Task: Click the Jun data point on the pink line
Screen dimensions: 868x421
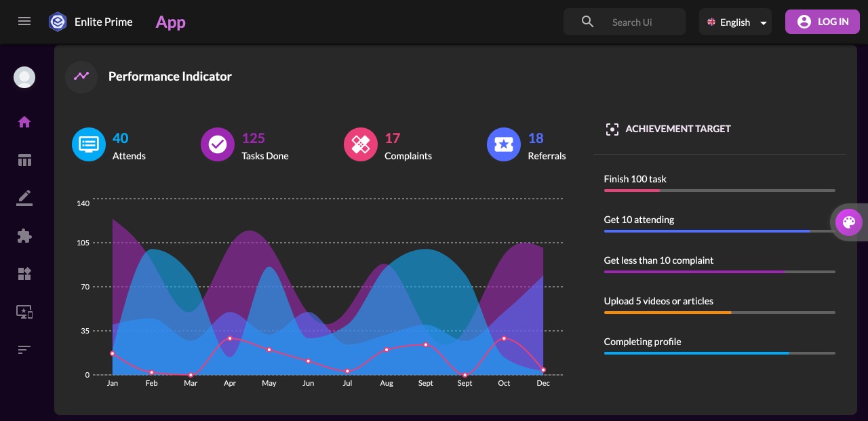Action: coord(309,361)
